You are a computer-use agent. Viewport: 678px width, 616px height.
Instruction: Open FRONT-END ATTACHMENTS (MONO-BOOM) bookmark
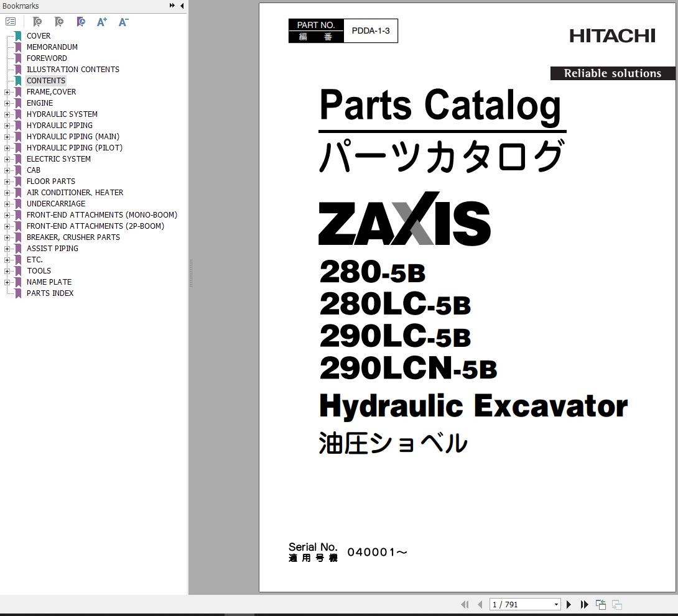click(x=101, y=215)
